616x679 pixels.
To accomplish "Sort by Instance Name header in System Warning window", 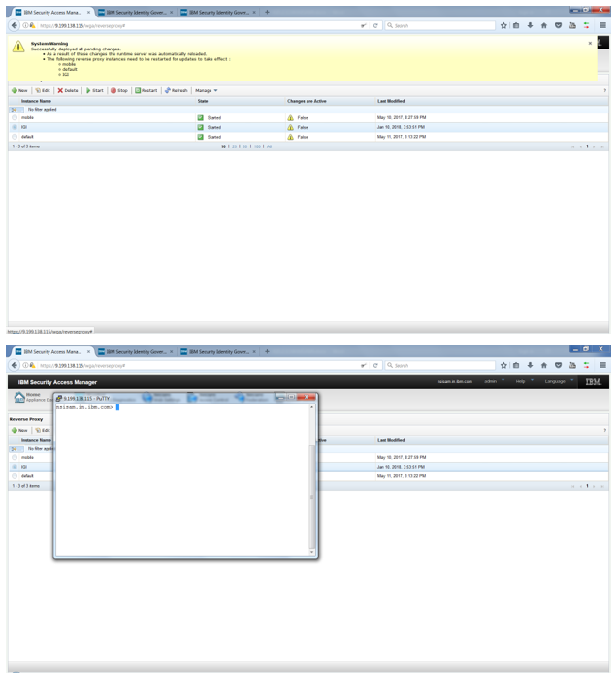I will (37, 101).
